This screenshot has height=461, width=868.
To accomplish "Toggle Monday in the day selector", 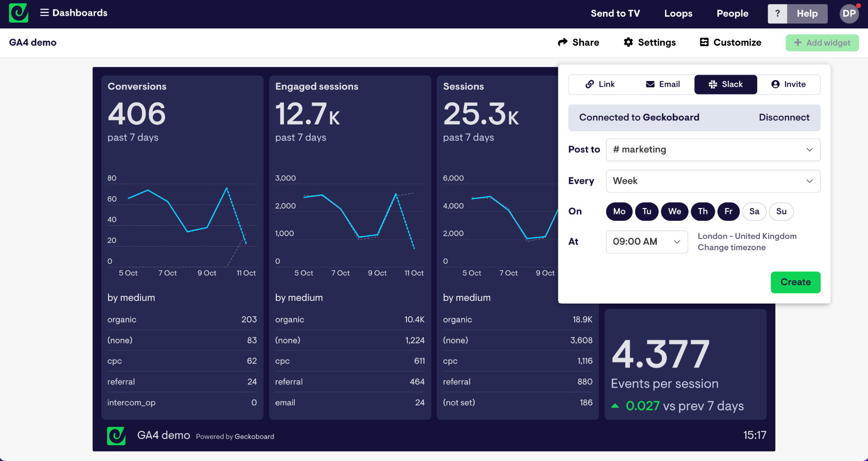I will 619,211.
